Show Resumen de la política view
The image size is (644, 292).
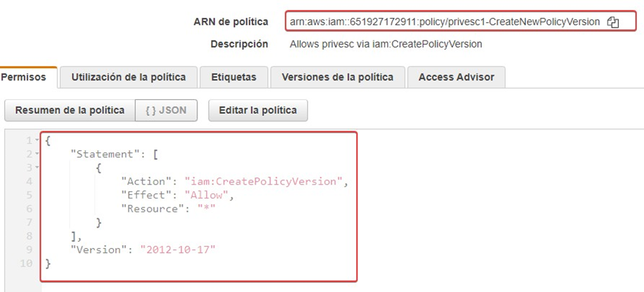pos(70,110)
